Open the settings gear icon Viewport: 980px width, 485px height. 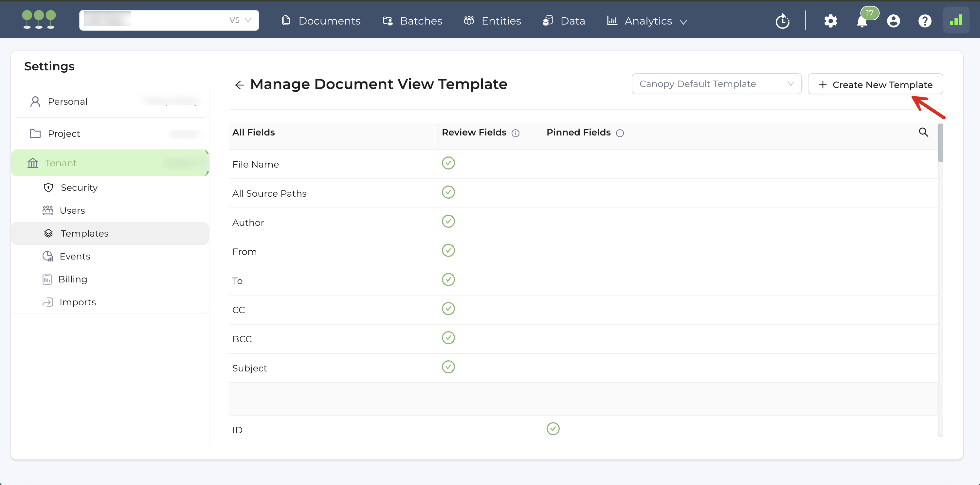[830, 21]
